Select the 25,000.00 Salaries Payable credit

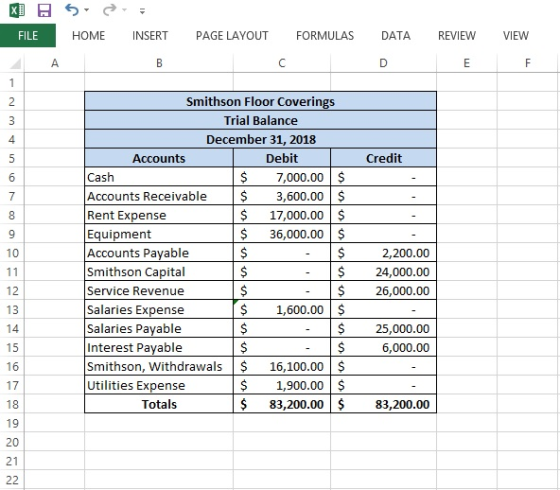click(384, 329)
